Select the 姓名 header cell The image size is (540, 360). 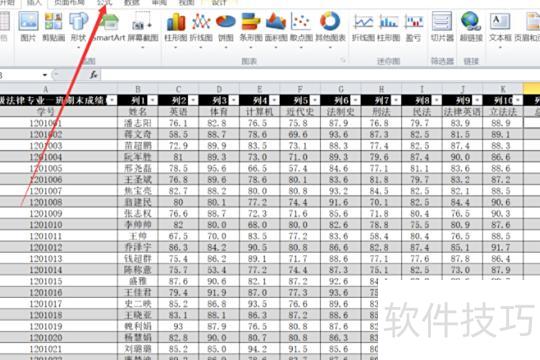[138, 112]
